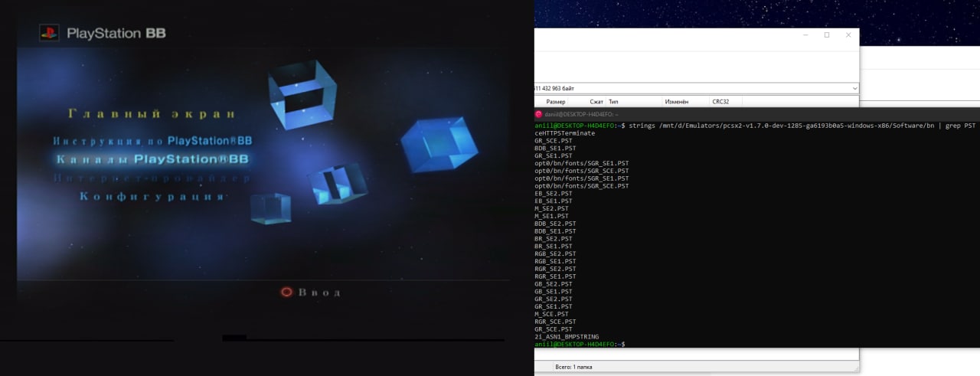Click the EB_SE1.PST output line
980x376 pixels.
(553, 201)
